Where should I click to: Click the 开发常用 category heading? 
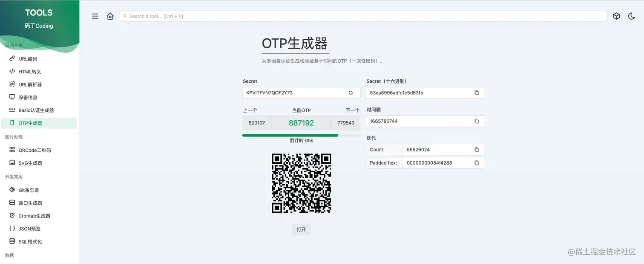pyautogui.click(x=14, y=177)
